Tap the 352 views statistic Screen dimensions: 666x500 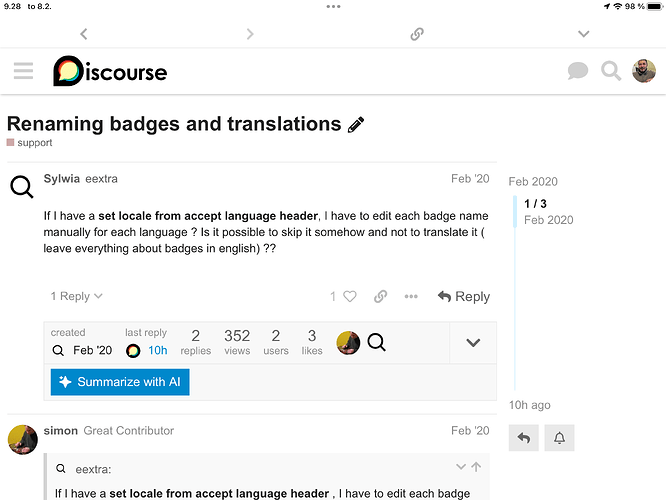pos(237,342)
